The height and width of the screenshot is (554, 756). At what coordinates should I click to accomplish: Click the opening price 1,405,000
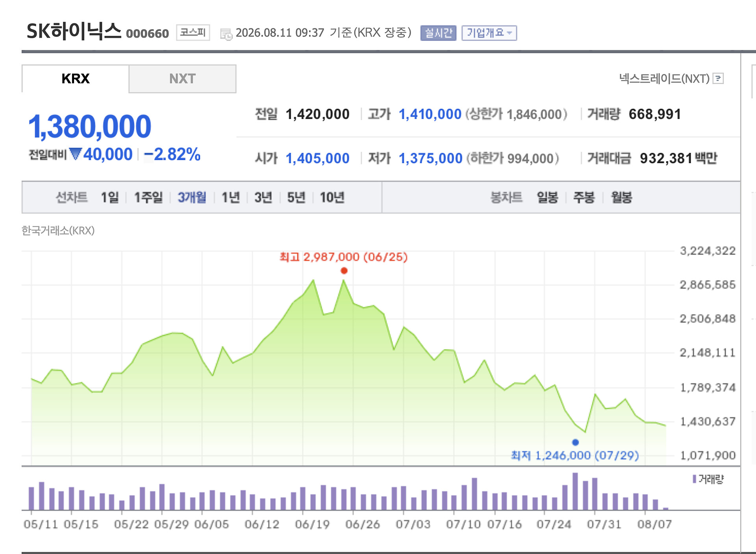coord(317,158)
